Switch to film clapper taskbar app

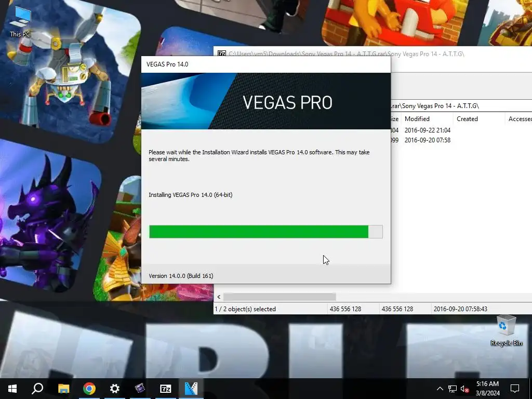140,389
